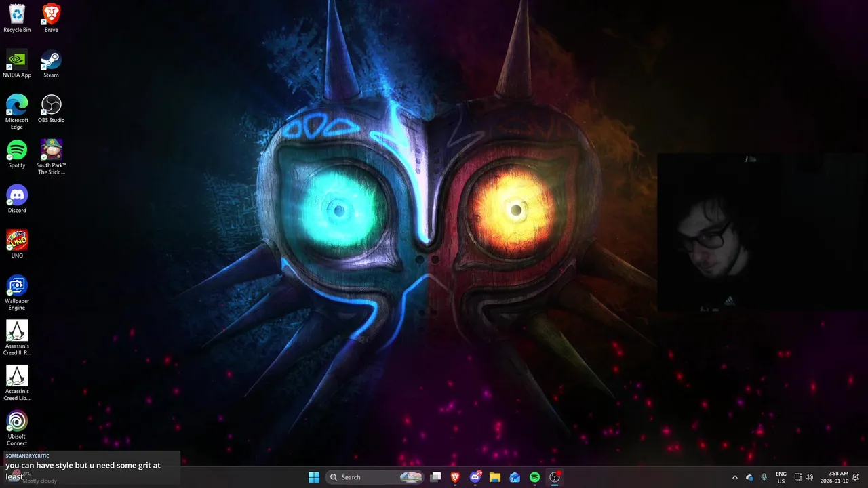This screenshot has height=488, width=868.
Task: Select South Park The Stick of Truth shortcut
Action: (51, 157)
